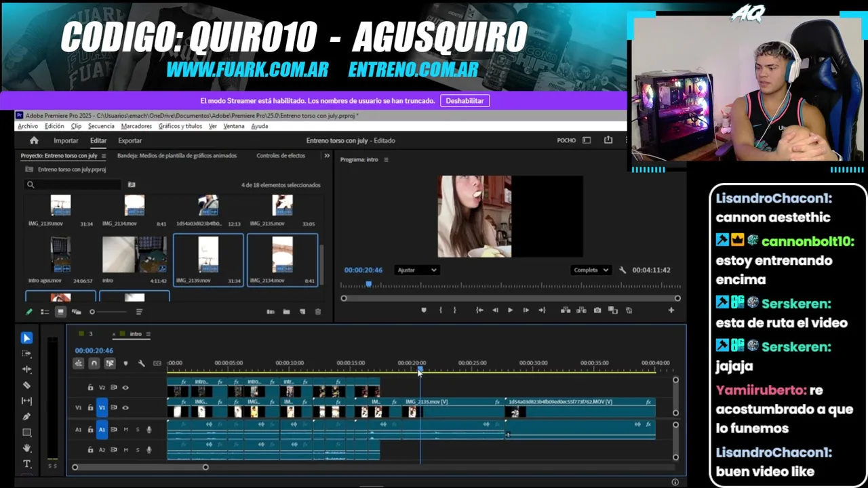Add marker in Program monitor
Screen dimensions: 868x488
pos(424,310)
